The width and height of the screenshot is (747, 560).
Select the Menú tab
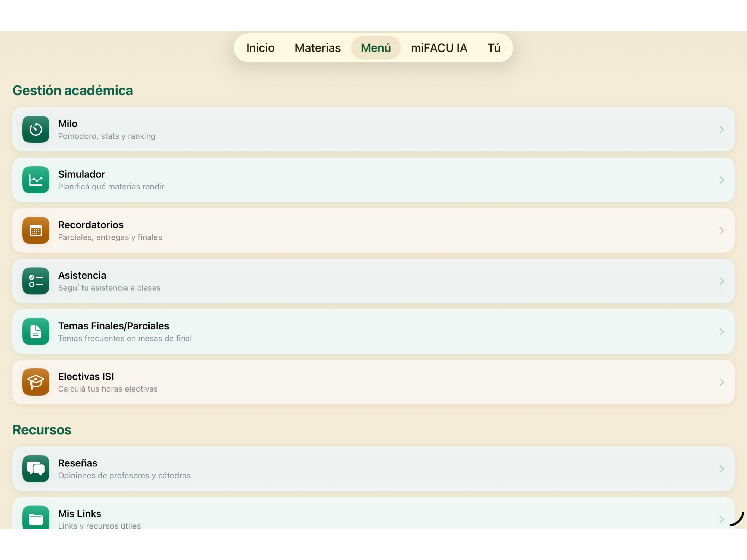[x=376, y=48]
